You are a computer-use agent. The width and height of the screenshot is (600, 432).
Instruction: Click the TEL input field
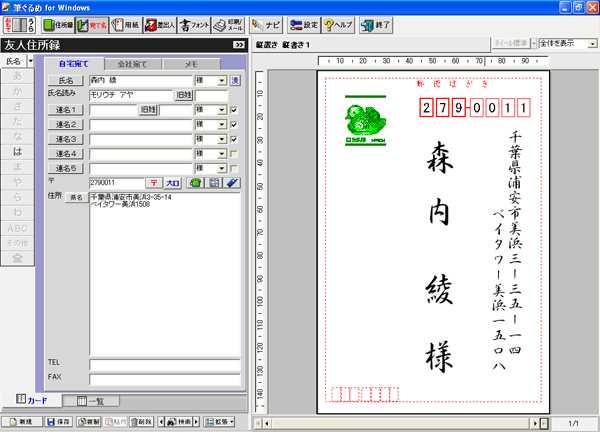[x=164, y=362]
